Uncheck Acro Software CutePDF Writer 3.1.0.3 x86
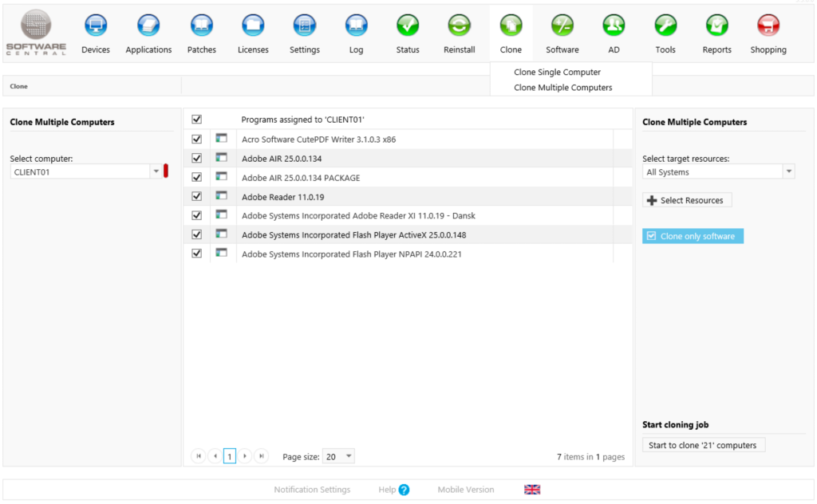The width and height of the screenshot is (817, 504). tap(196, 139)
